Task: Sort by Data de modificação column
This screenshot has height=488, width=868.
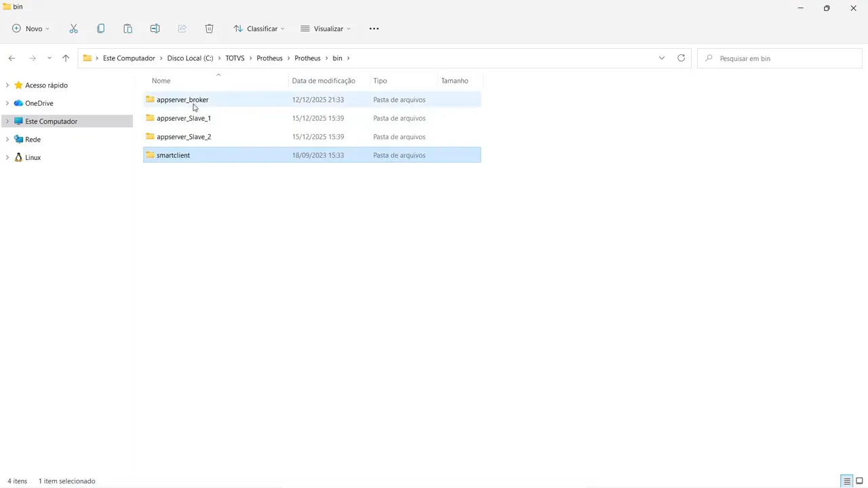Action: point(323,81)
